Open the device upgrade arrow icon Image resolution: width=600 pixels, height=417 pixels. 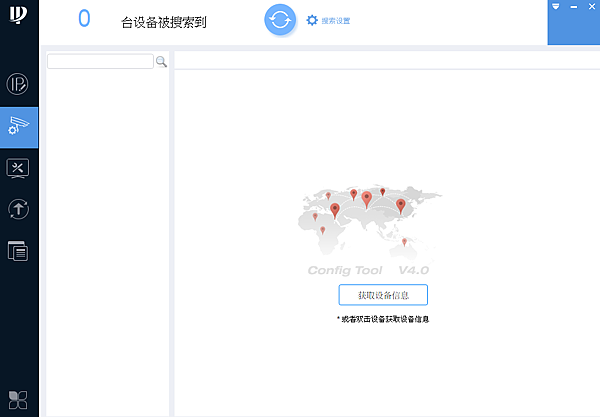pyautogui.click(x=18, y=209)
